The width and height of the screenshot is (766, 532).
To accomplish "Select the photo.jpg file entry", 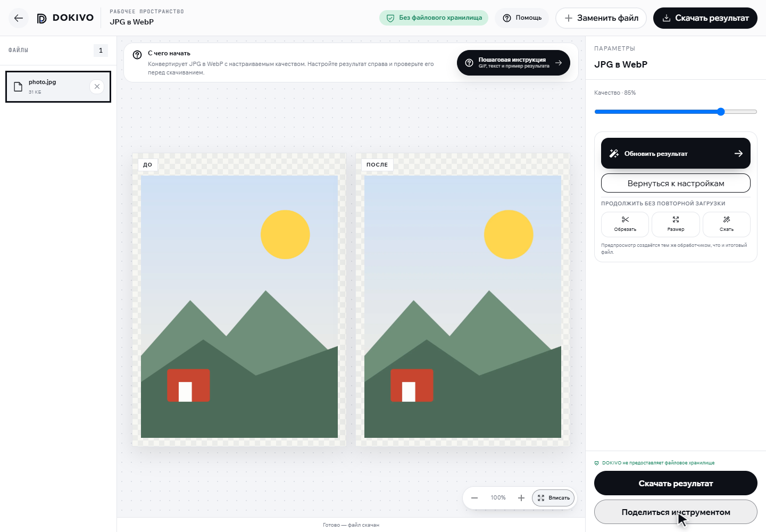I will 58,87.
